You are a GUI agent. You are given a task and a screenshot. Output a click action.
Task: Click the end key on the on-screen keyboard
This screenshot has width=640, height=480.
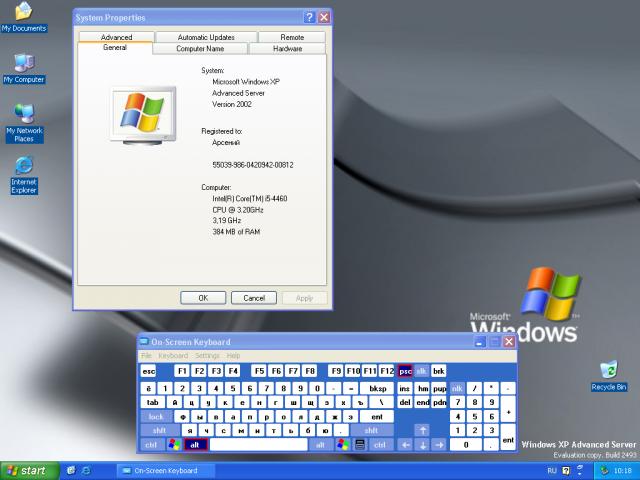422,402
